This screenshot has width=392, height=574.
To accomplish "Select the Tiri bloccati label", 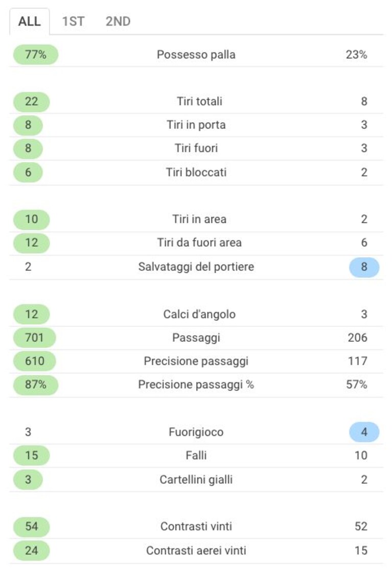I will [196, 172].
